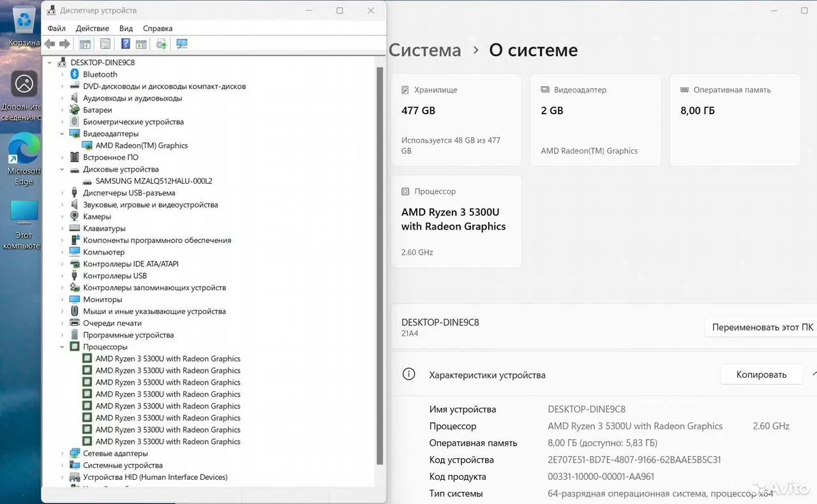Select the Клавиатуры keyboard icon
Image resolution: width=817 pixels, height=504 pixels.
point(75,228)
